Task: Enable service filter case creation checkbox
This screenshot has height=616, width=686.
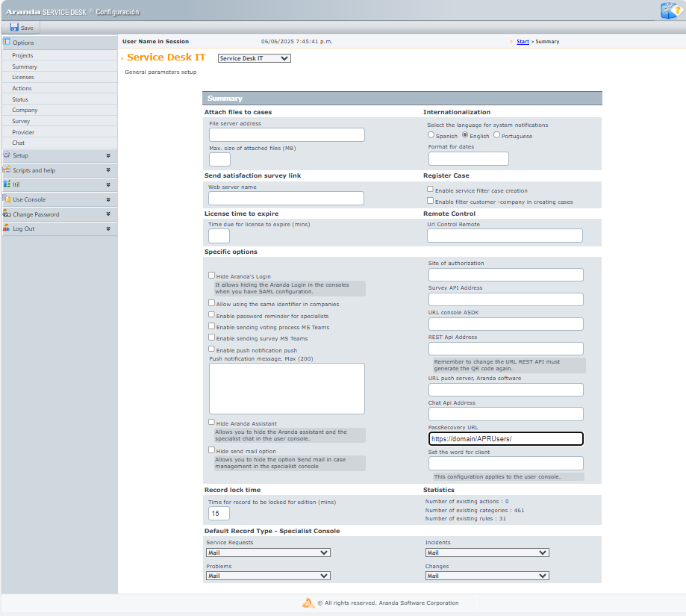Action: 431,190
